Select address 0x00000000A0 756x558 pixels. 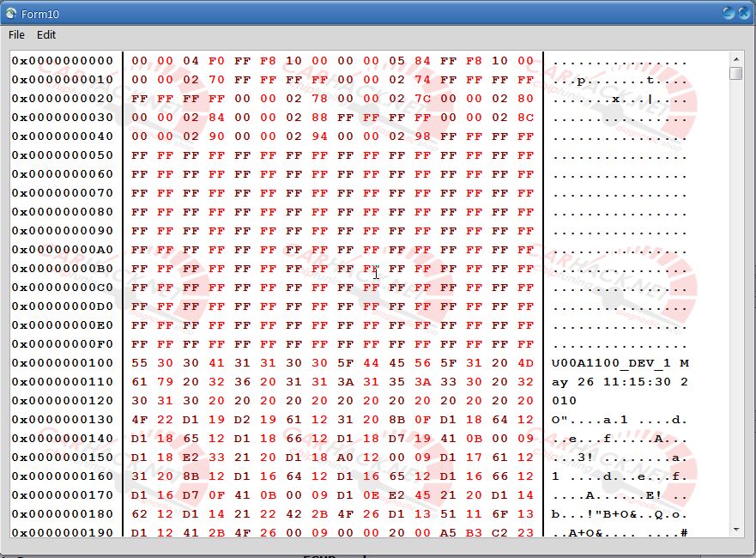coord(63,249)
